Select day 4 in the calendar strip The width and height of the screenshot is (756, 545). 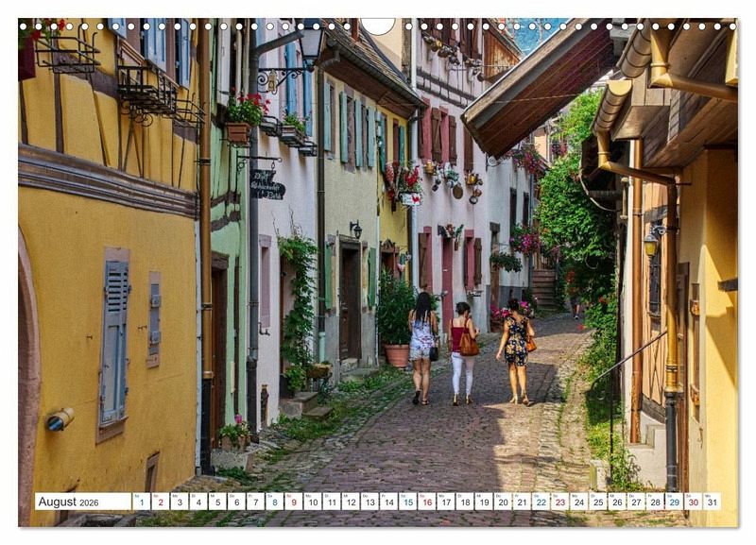tap(198, 502)
